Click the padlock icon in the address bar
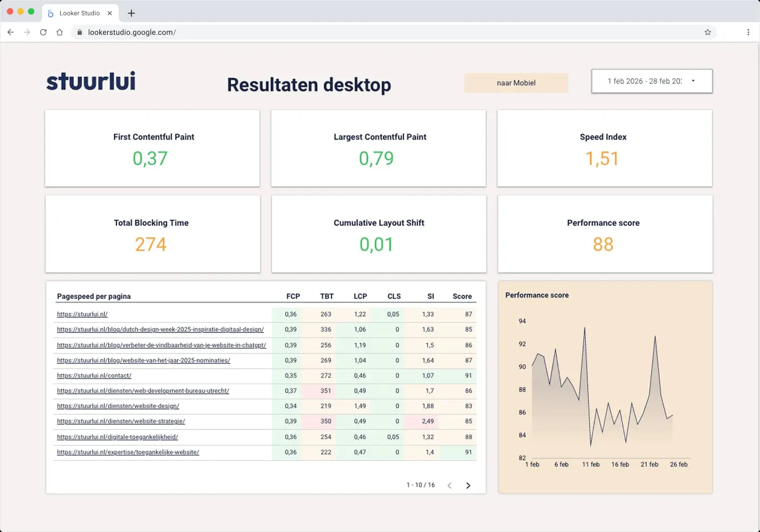760x532 pixels. click(79, 32)
